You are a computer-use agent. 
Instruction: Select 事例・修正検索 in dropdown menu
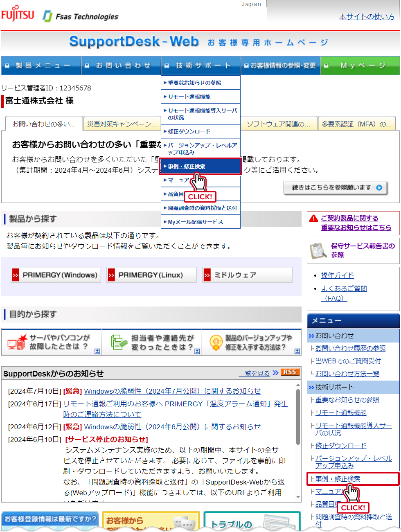[x=200, y=167]
